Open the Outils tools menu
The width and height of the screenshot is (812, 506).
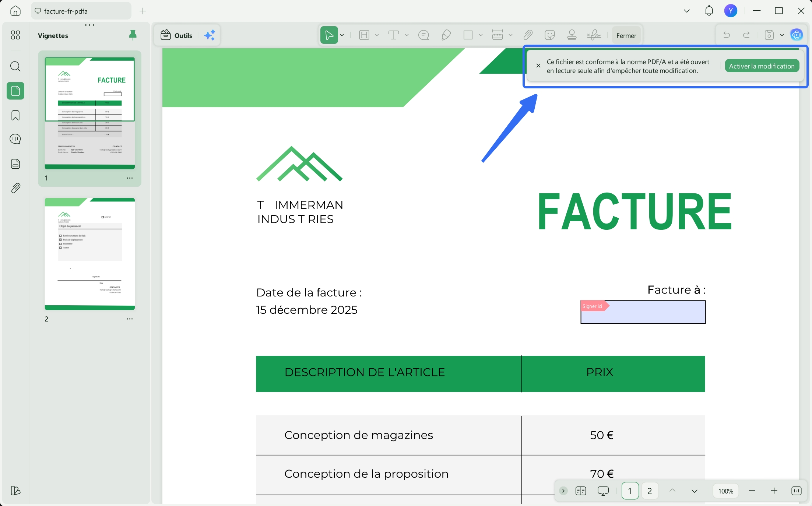[x=176, y=35]
